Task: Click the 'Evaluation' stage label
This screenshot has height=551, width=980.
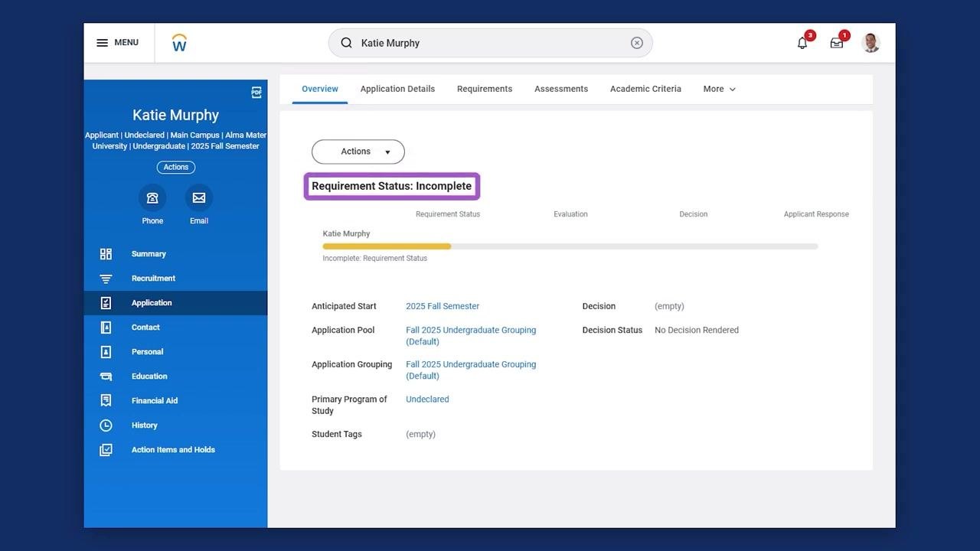Action: [571, 214]
